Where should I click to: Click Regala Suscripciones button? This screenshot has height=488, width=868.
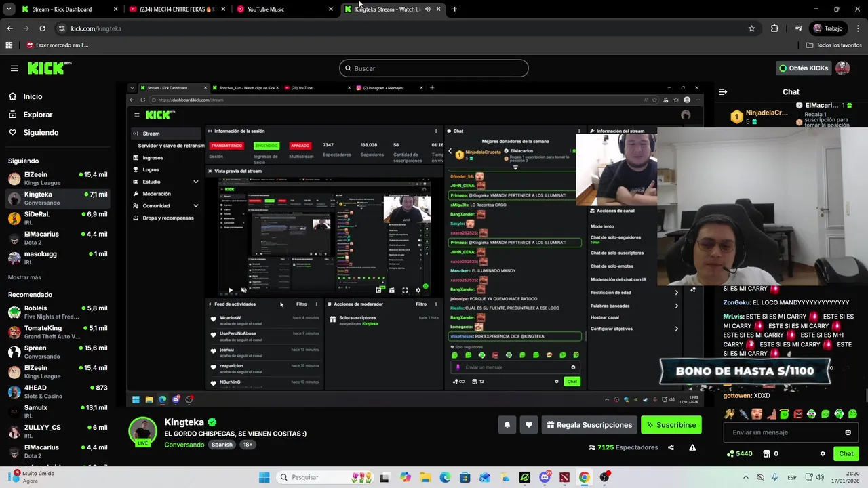point(589,425)
